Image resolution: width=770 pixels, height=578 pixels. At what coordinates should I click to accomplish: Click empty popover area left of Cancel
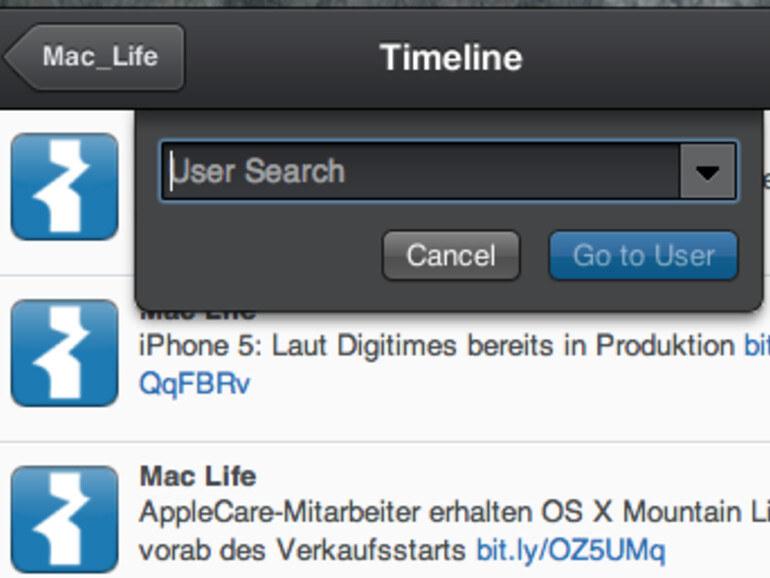(260, 256)
